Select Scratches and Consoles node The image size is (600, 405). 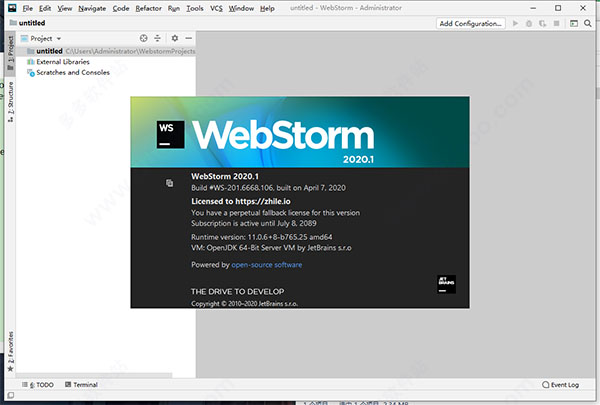pyautogui.click(x=68, y=72)
